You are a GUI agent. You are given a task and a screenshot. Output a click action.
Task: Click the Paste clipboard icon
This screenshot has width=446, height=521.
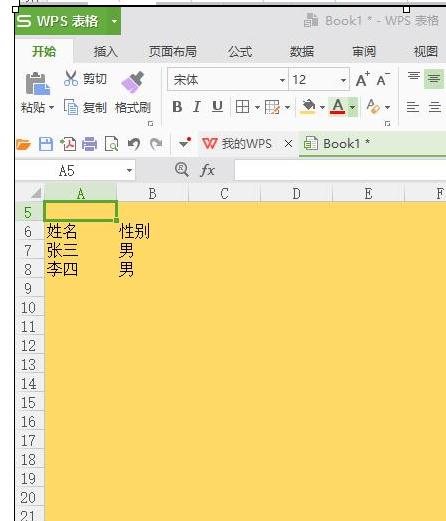(38, 83)
